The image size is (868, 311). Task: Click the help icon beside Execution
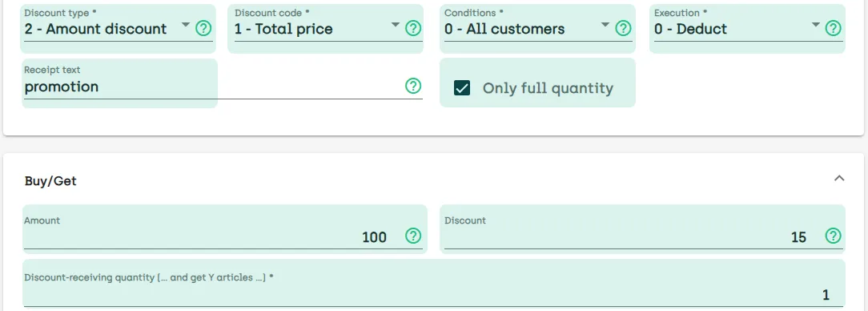(833, 28)
